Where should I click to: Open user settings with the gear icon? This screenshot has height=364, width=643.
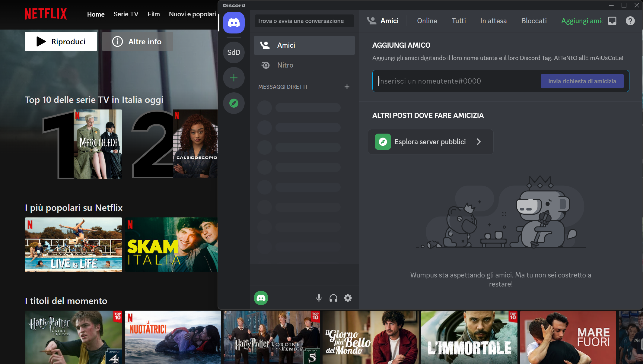click(348, 298)
